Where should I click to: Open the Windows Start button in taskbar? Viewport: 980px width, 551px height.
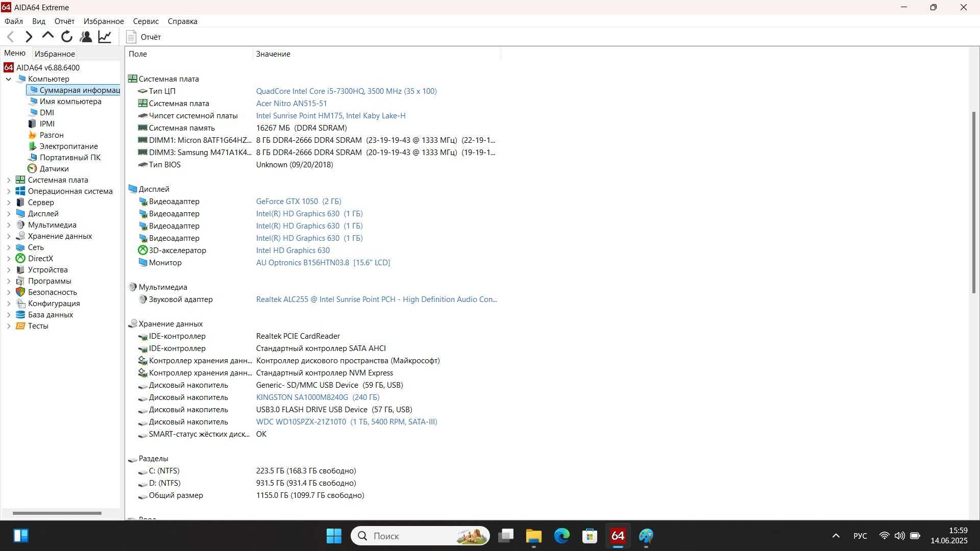click(x=334, y=536)
